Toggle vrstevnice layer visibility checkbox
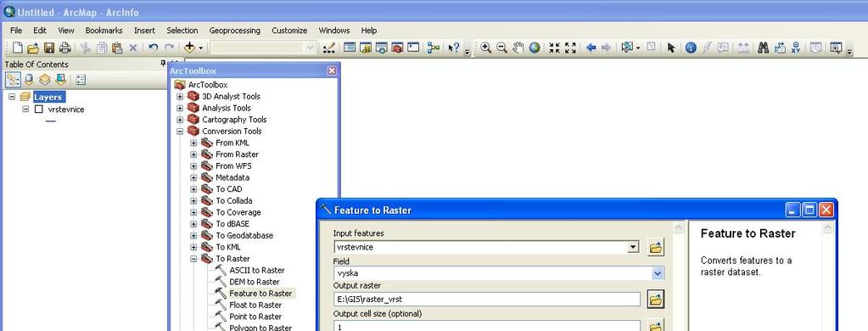 coord(39,109)
